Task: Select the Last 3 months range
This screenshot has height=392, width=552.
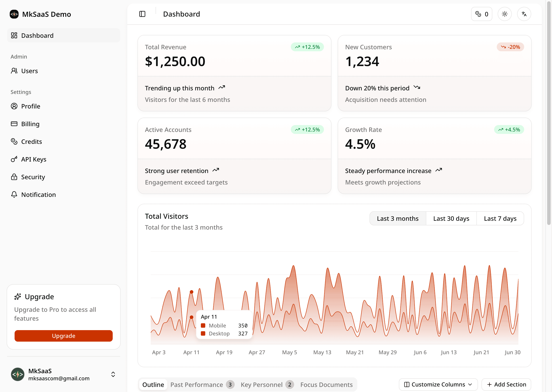Action: (x=398, y=219)
